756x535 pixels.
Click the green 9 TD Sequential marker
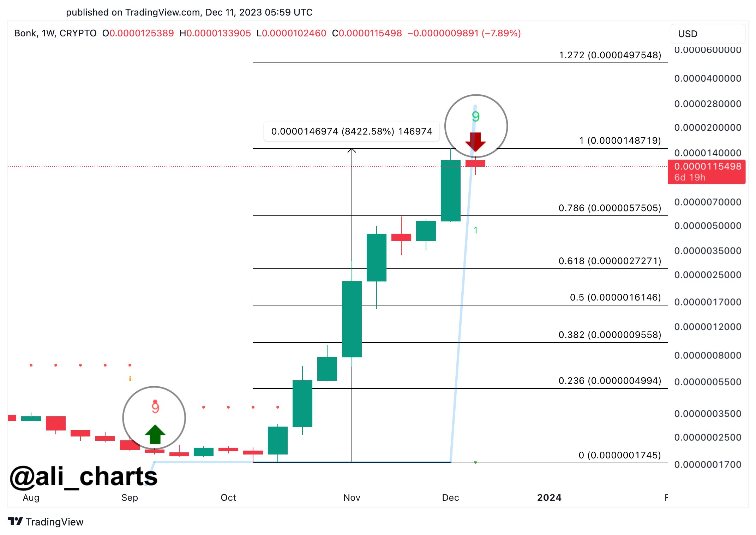[x=475, y=117]
